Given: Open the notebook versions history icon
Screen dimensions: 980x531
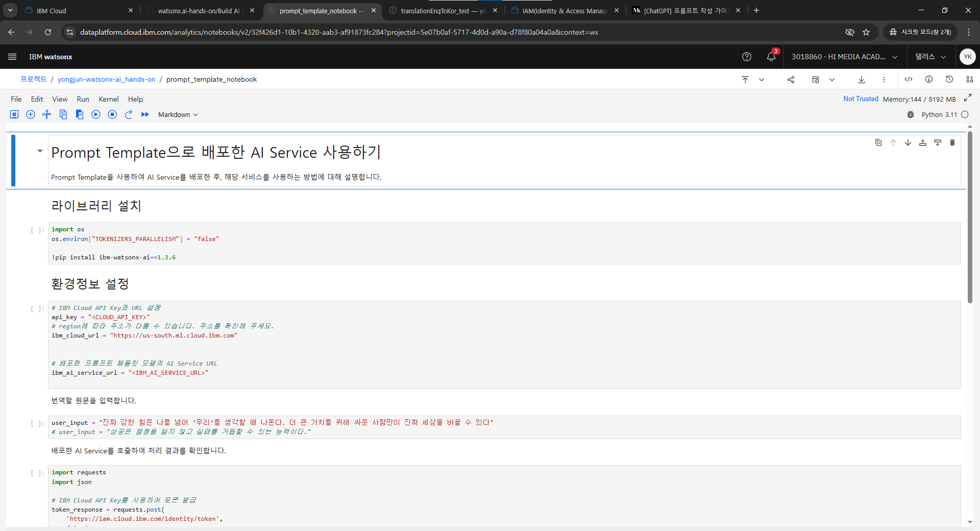Looking at the screenshot, I should tap(949, 79).
